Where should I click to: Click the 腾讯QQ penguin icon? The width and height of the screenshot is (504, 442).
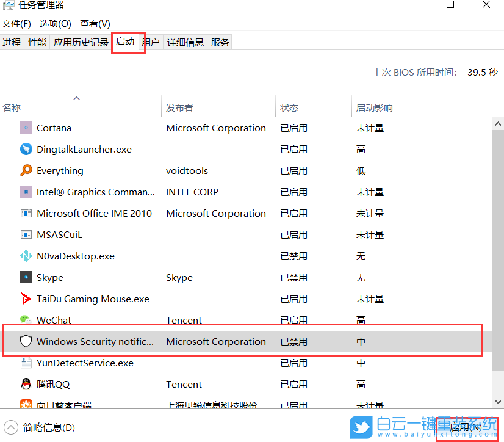tap(24, 384)
